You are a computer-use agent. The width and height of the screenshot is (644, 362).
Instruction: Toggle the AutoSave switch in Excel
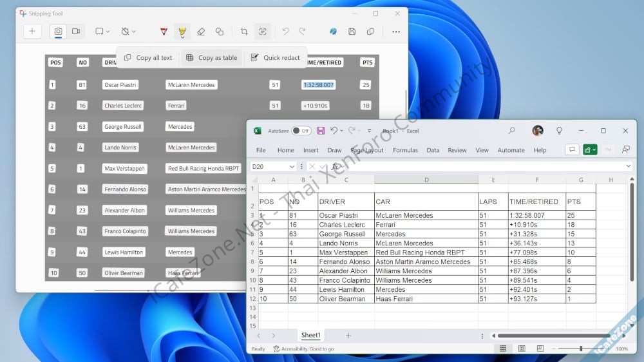click(x=301, y=131)
